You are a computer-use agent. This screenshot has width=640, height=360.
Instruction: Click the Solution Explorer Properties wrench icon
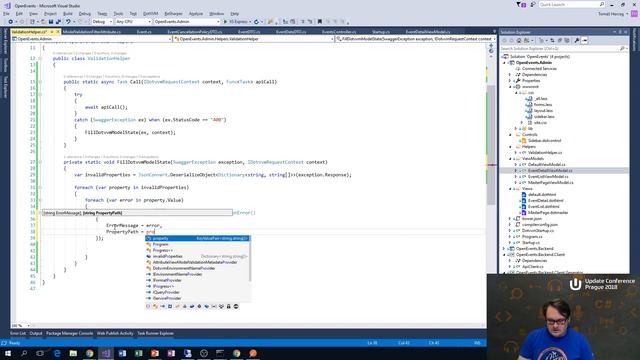pos(577,40)
